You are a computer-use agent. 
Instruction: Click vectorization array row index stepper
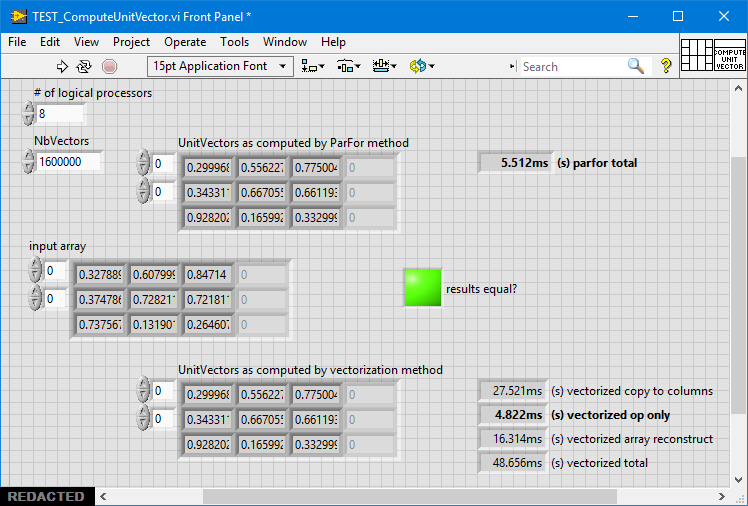click(x=143, y=390)
